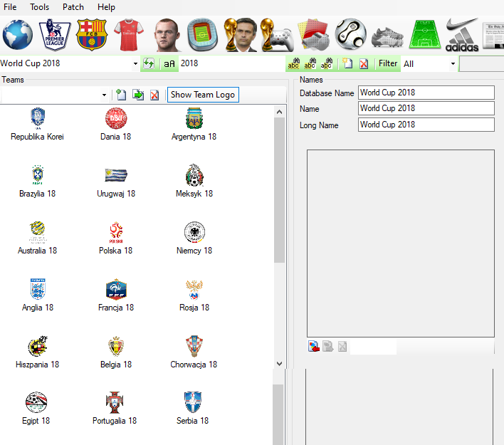The width and height of the screenshot is (504, 445).
Task: Open the soccer ball icon
Action: click(351, 33)
